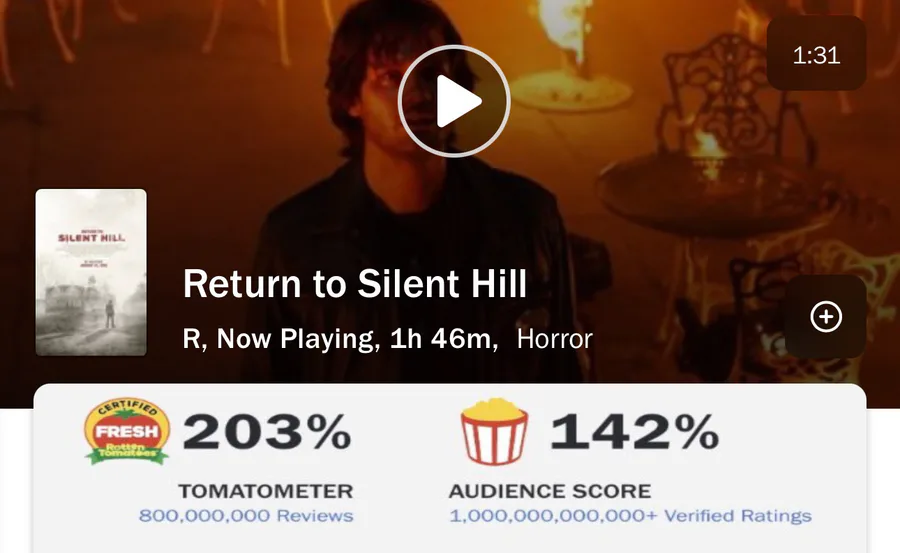Click the 203% Tomatometer score
The image size is (900, 553).
(x=267, y=432)
